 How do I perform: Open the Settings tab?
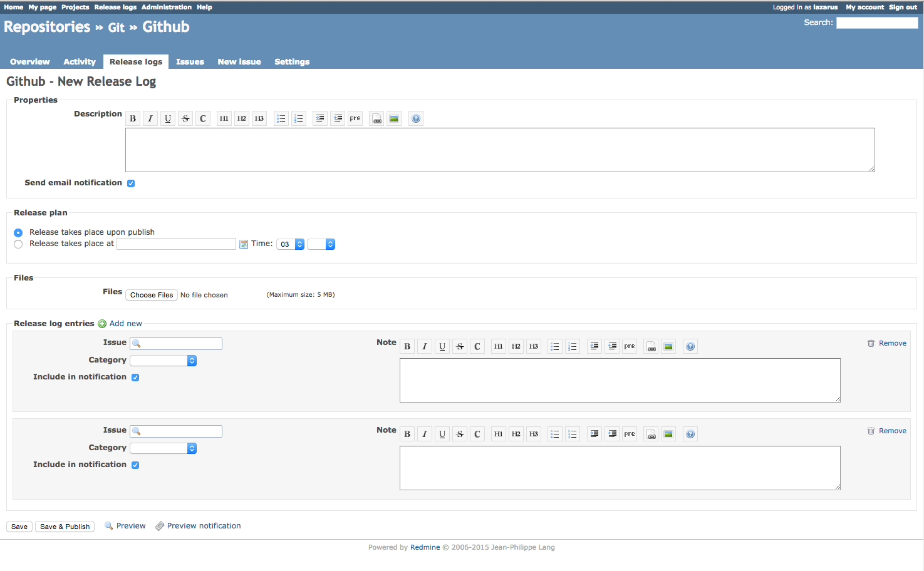[292, 62]
